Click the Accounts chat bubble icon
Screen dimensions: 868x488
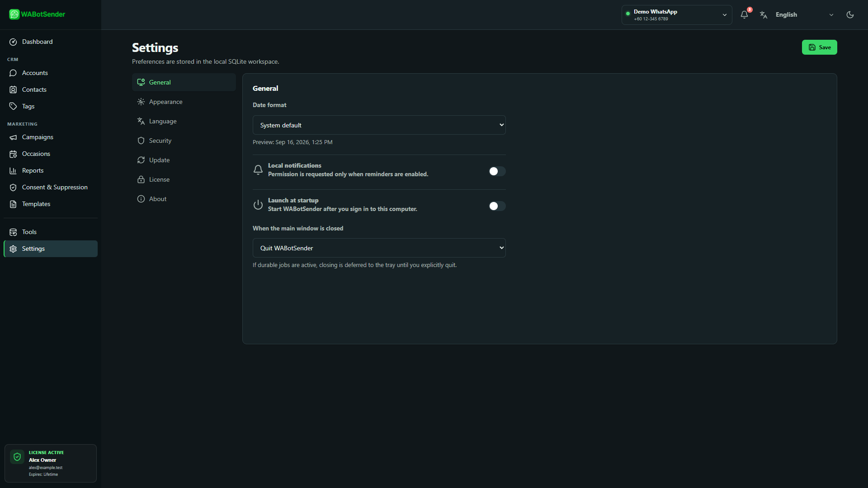pyautogui.click(x=13, y=73)
